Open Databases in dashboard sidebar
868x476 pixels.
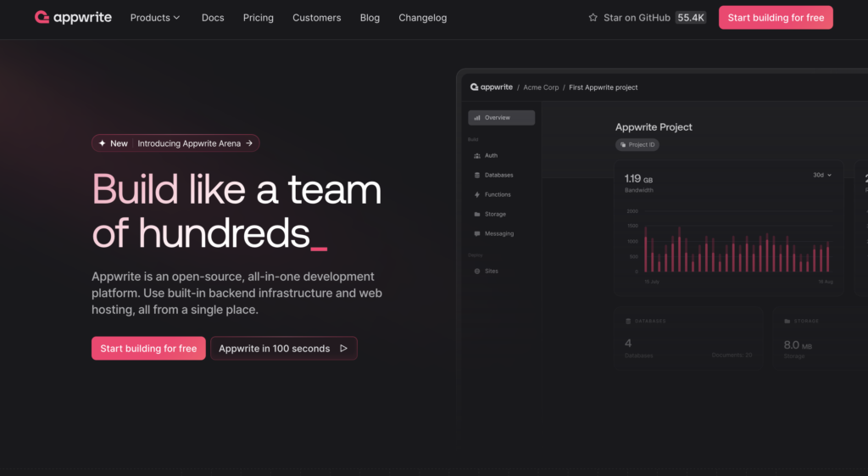pyautogui.click(x=498, y=175)
